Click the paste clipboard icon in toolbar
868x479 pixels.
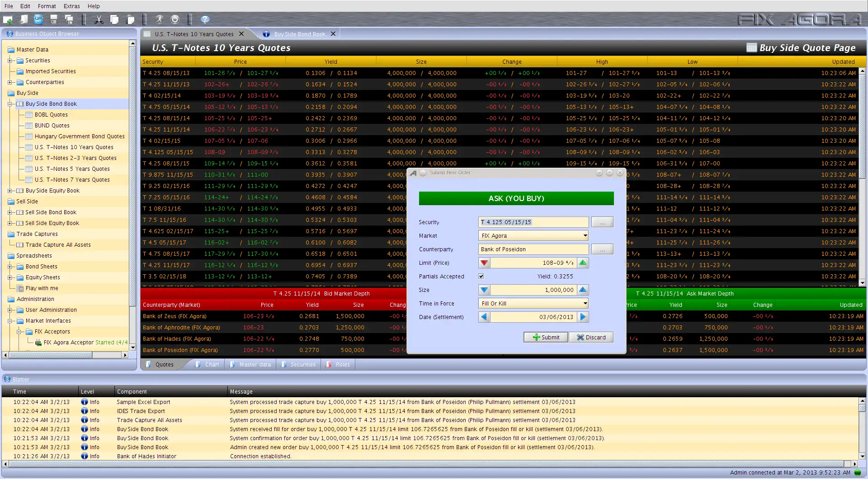point(130,19)
